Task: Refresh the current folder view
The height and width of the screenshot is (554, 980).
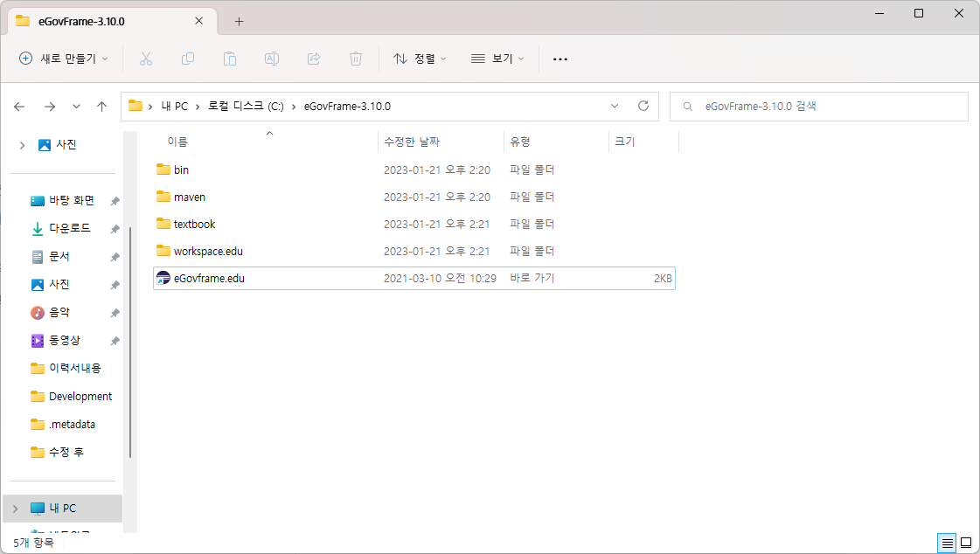Action: tap(643, 107)
